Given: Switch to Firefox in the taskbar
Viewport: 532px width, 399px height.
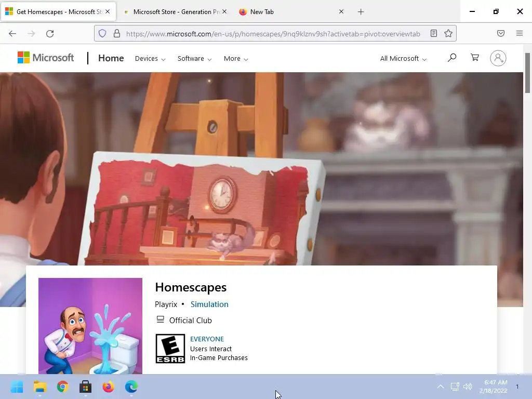Looking at the screenshot, I should coord(108,387).
